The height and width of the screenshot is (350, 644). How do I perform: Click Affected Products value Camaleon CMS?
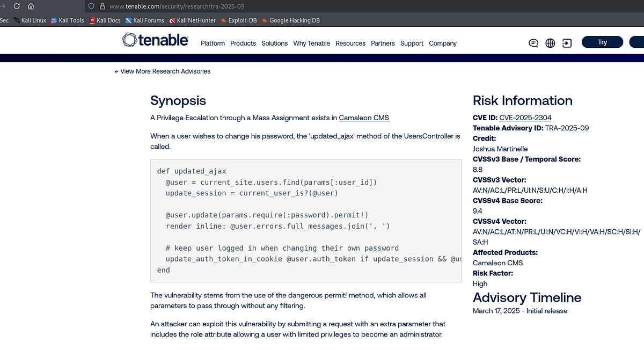click(498, 263)
